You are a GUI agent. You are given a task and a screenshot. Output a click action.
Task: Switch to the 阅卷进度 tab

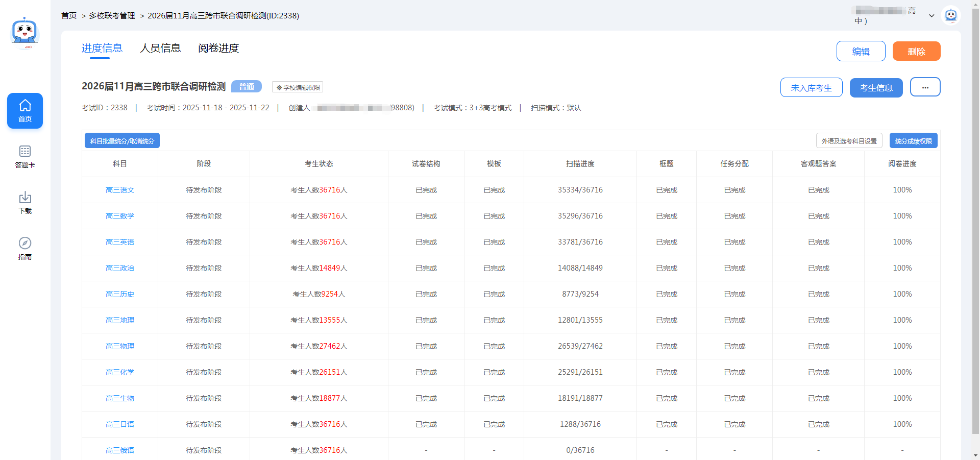click(218, 48)
